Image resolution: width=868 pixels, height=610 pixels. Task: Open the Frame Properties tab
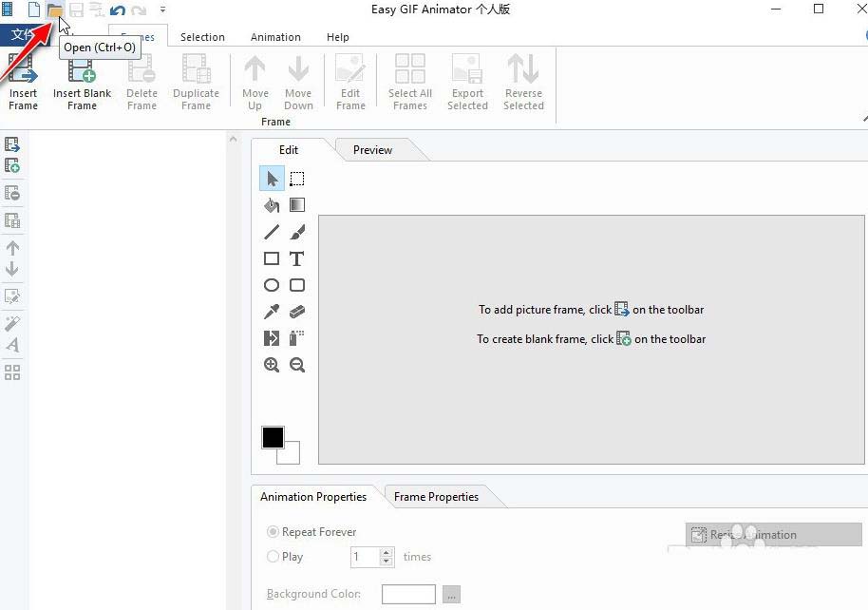(436, 496)
